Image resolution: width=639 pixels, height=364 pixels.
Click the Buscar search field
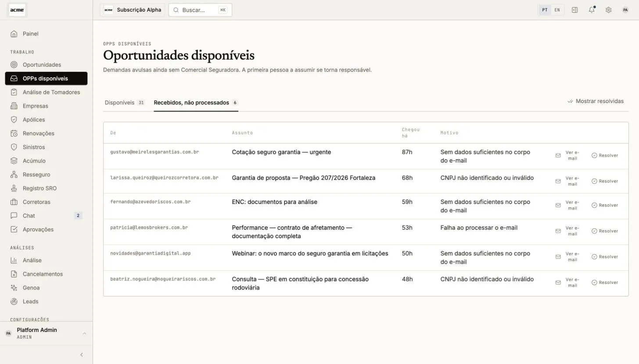tap(200, 10)
